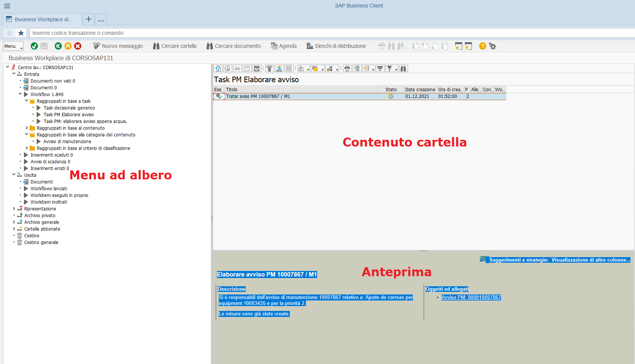Click the create shortcut window icon

click(468, 46)
